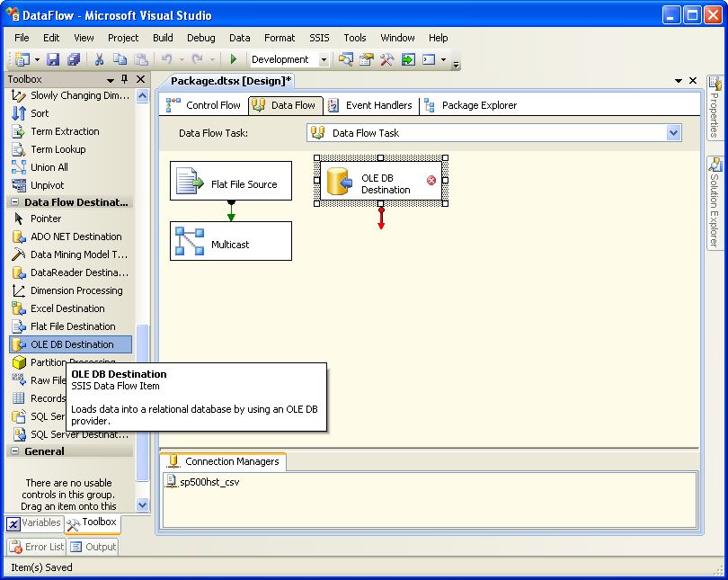The image size is (728, 580).
Task: Click the Flat File Source component
Action: [x=231, y=181]
